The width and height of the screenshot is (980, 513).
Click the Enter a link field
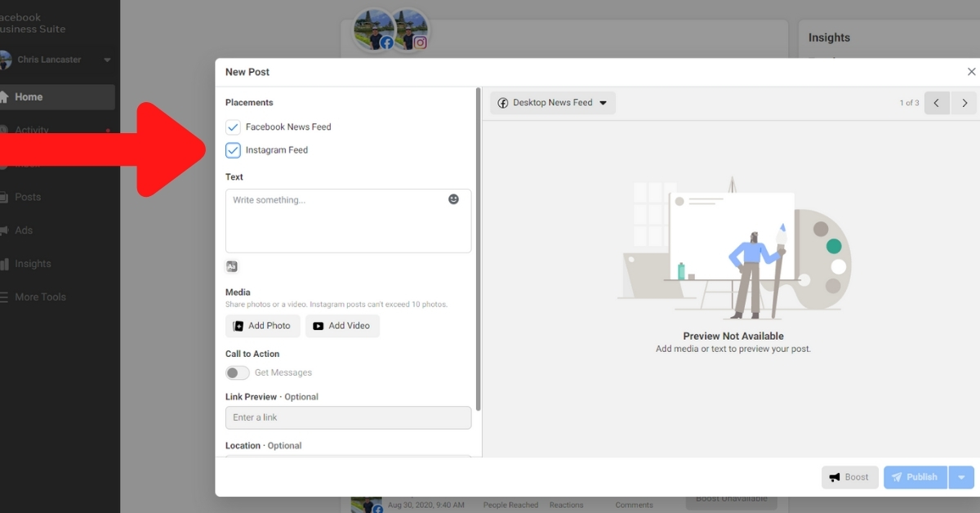click(348, 417)
